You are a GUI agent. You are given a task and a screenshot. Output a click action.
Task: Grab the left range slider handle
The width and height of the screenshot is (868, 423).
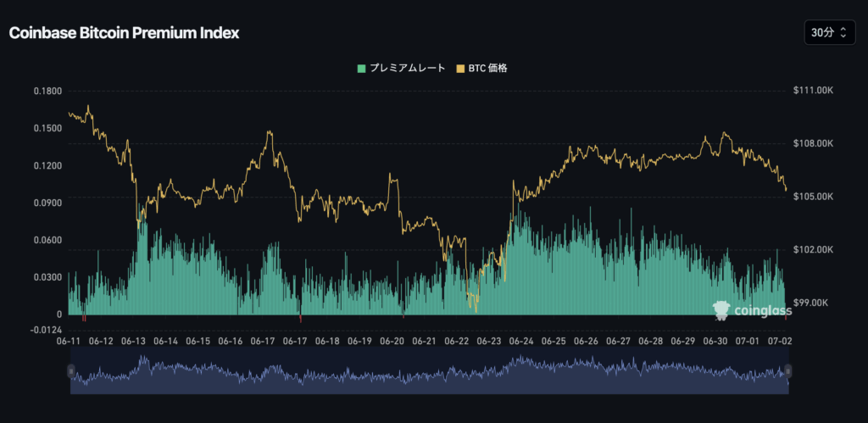[x=71, y=370]
